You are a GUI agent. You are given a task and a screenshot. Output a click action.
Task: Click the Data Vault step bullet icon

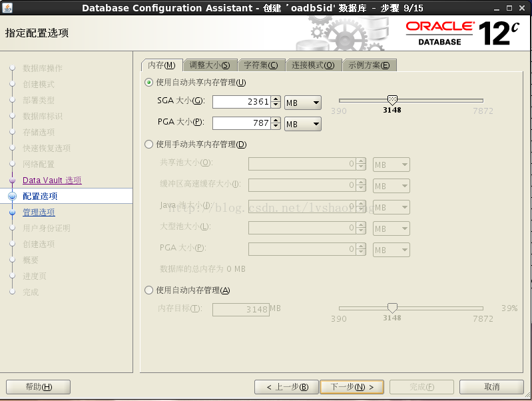pos(13,181)
